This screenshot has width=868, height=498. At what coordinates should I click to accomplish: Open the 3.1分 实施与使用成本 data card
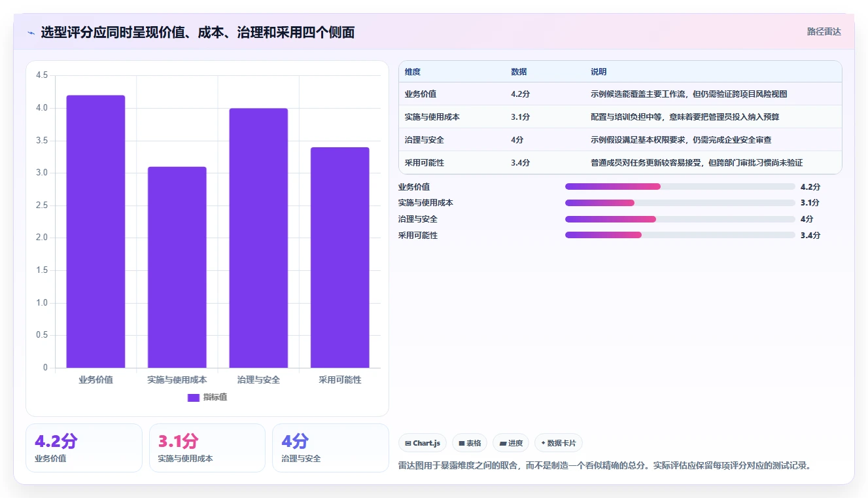click(207, 448)
